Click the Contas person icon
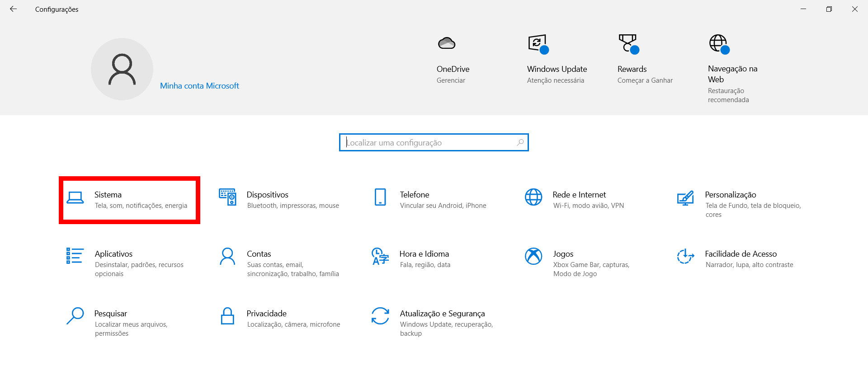The width and height of the screenshot is (868, 366). pyautogui.click(x=227, y=256)
